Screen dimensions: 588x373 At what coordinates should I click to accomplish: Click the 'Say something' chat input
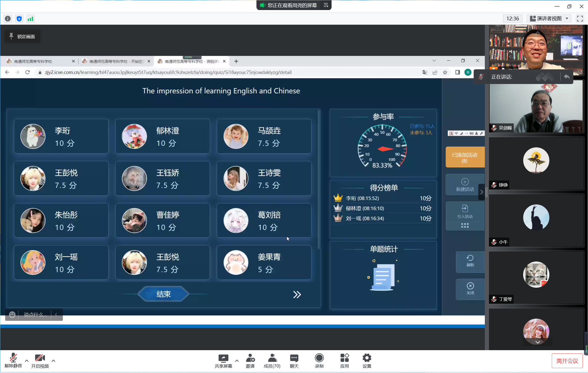click(x=35, y=315)
